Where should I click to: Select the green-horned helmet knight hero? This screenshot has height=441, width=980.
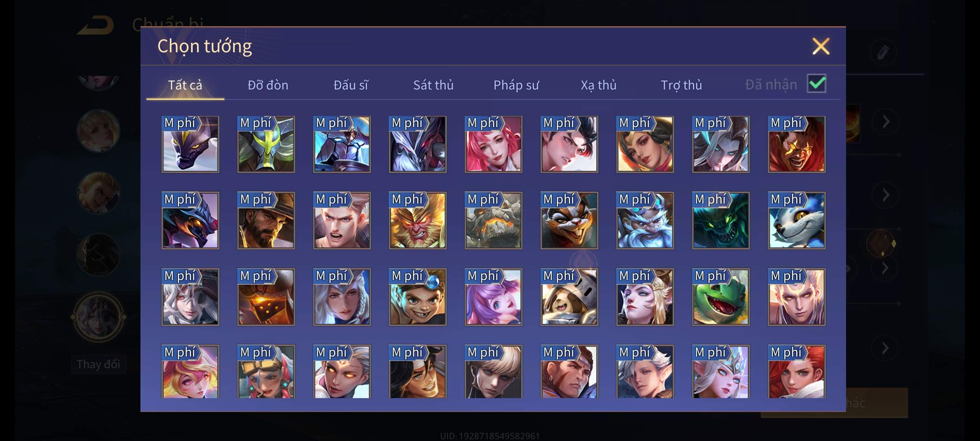click(x=266, y=144)
